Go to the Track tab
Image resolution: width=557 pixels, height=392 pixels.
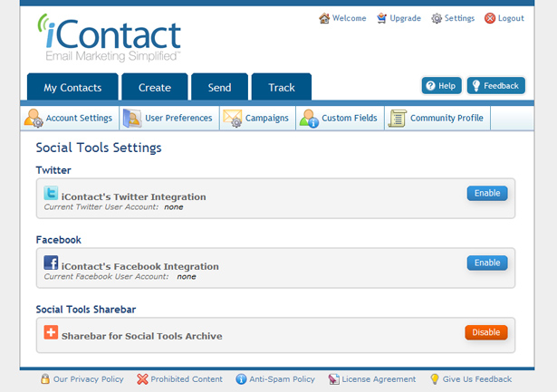[x=282, y=87]
